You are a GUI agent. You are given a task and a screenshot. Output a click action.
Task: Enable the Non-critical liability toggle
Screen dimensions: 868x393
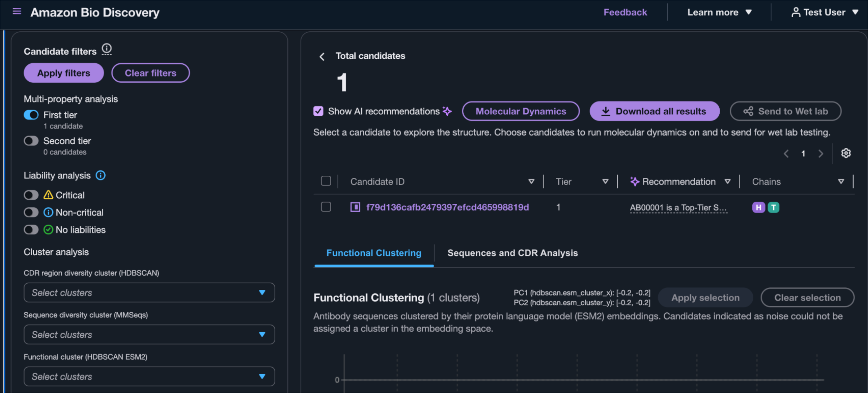[x=31, y=212]
